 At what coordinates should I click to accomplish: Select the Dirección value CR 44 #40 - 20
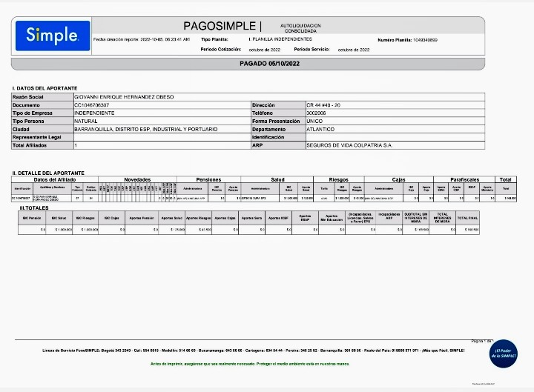click(323, 105)
